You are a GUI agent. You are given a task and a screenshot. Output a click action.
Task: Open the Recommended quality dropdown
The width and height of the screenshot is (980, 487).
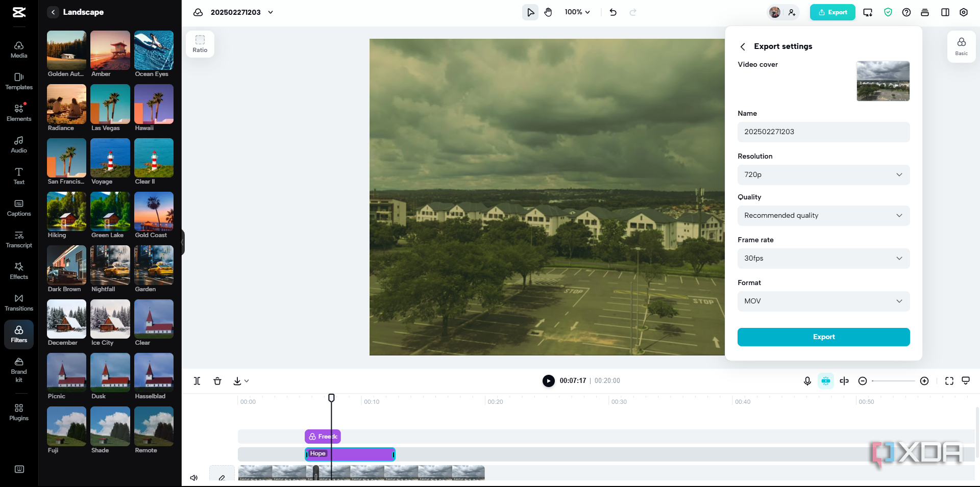click(824, 216)
